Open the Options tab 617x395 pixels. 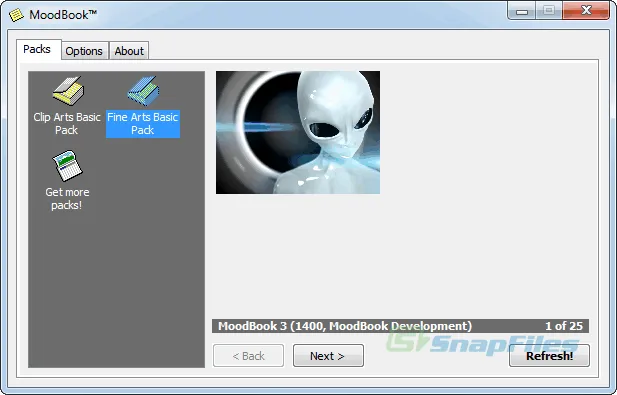(x=84, y=51)
